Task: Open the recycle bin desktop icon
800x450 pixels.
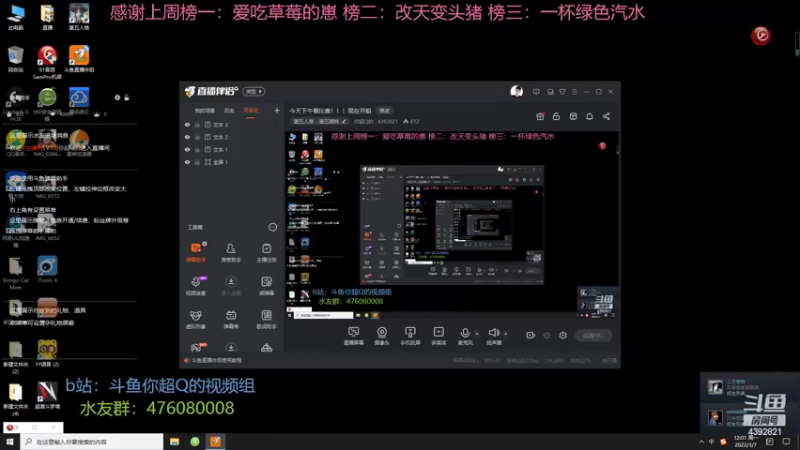Action: tap(16, 59)
